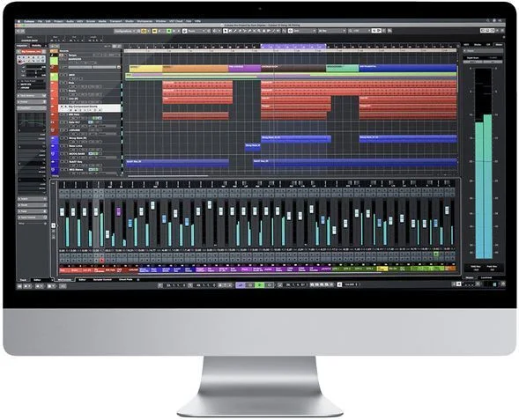This screenshot has width=519, height=420.
Task: Toggle the metronome click in transport bar
Action: (339, 284)
